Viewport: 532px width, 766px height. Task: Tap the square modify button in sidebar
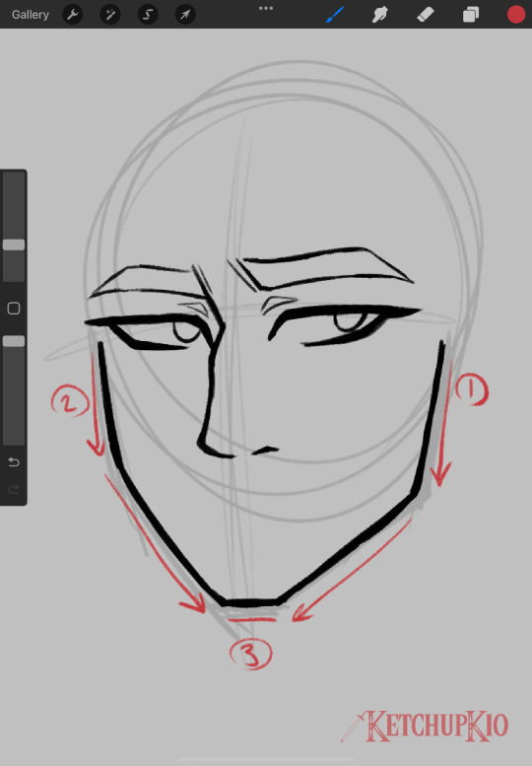(x=14, y=309)
